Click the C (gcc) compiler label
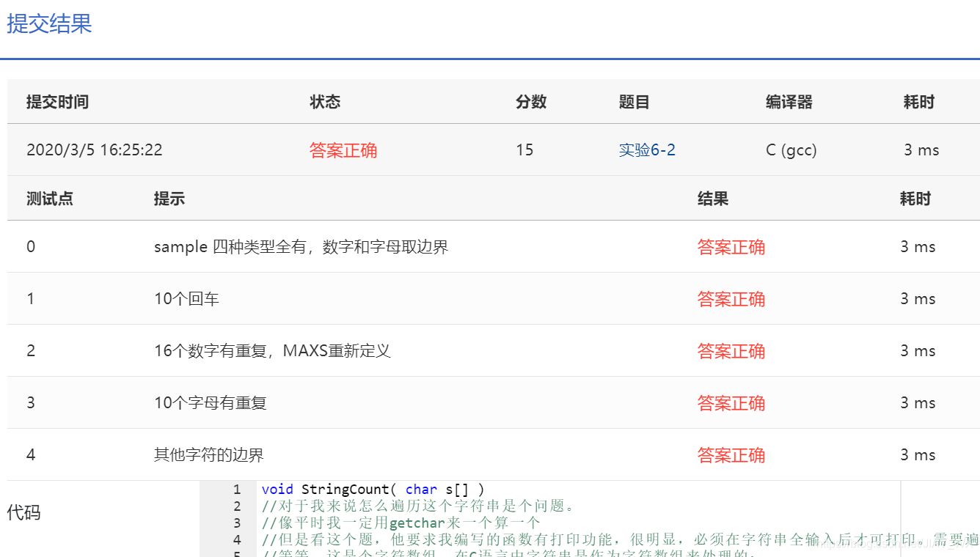The width and height of the screenshot is (980, 557). [791, 150]
